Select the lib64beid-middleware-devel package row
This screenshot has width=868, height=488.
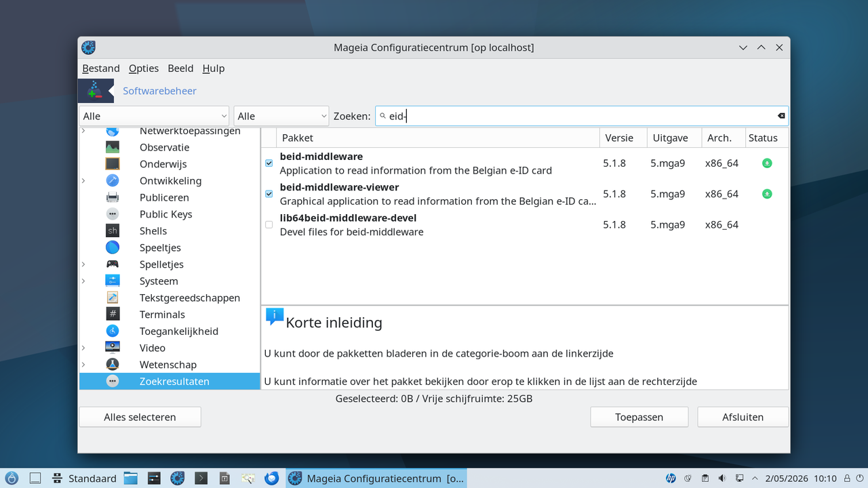click(x=525, y=224)
